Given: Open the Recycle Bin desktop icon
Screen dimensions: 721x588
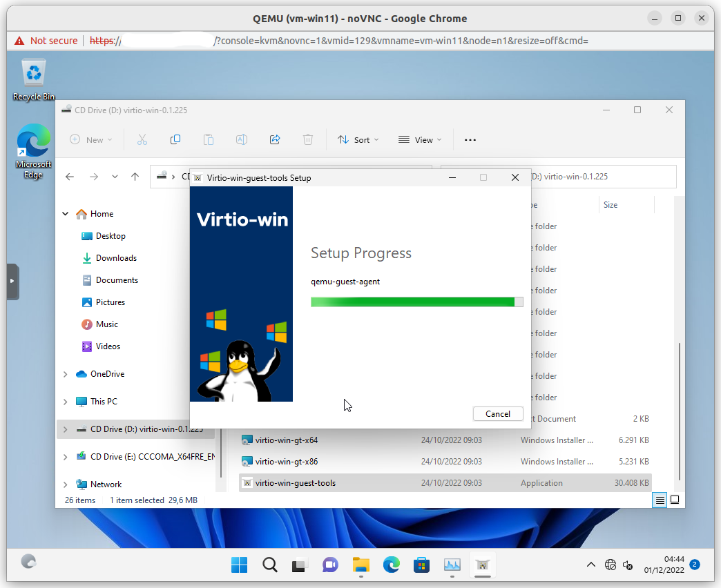Looking at the screenshot, I should (34, 80).
